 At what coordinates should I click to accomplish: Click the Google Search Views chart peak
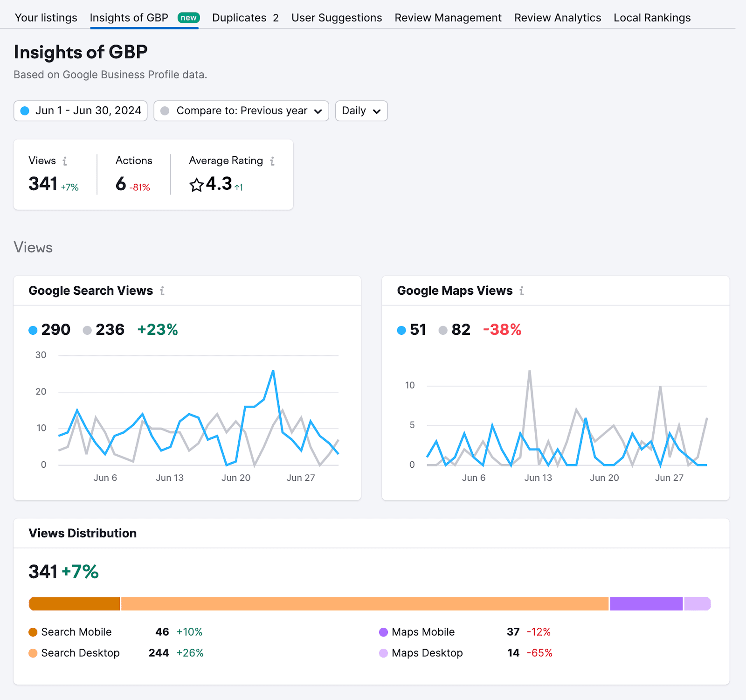tap(273, 371)
